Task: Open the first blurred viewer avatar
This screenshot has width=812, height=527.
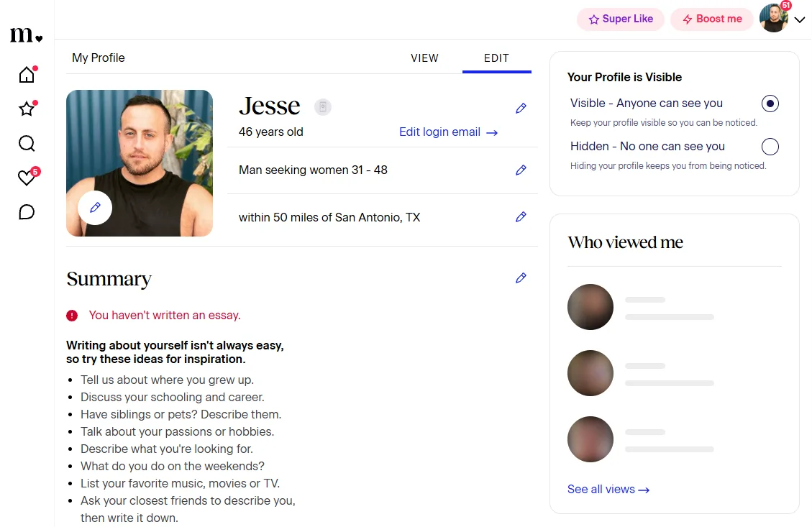Action: pos(590,307)
